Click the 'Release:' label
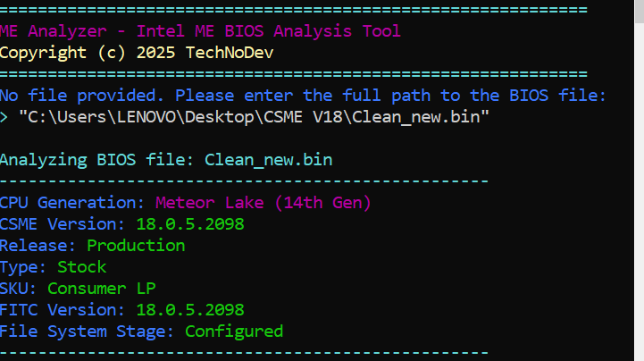Image resolution: width=644 pixels, height=361 pixels. point(38,246)
